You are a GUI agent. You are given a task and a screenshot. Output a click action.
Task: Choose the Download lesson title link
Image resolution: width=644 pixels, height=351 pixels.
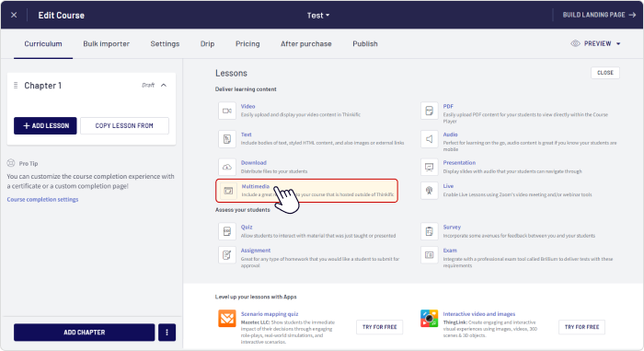point(253,163)
